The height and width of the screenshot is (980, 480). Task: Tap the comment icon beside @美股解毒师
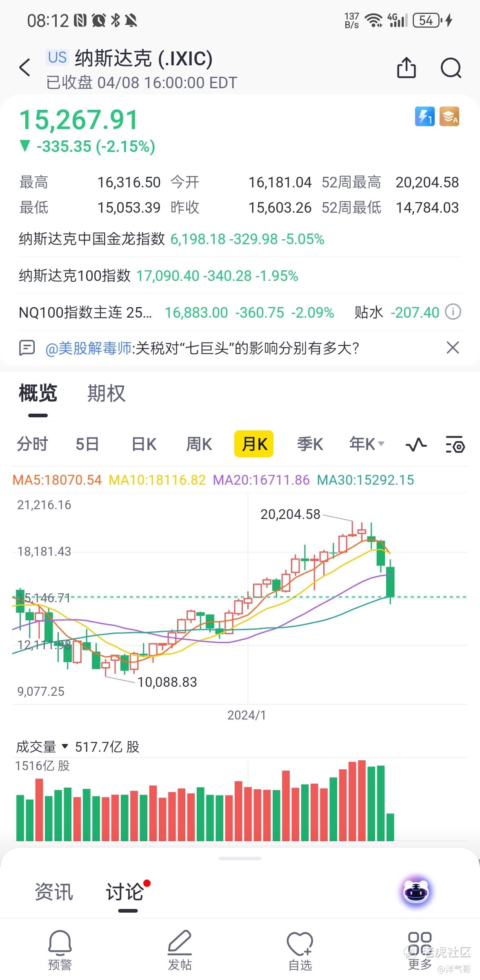pyautogui.click(x=27, y=348)
